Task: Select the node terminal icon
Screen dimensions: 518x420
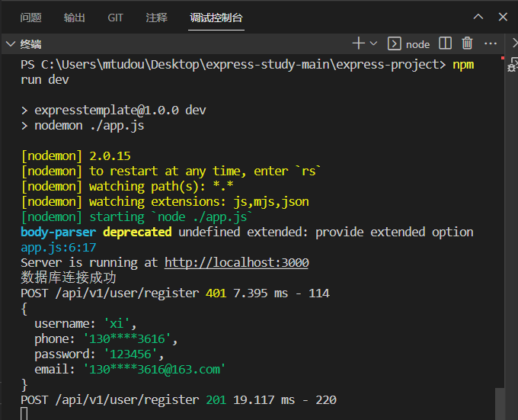Action: tap(395, 43)
